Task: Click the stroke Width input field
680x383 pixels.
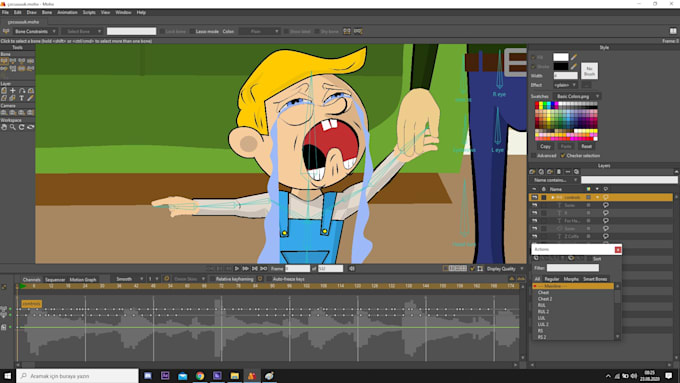Action: [565, 75]
